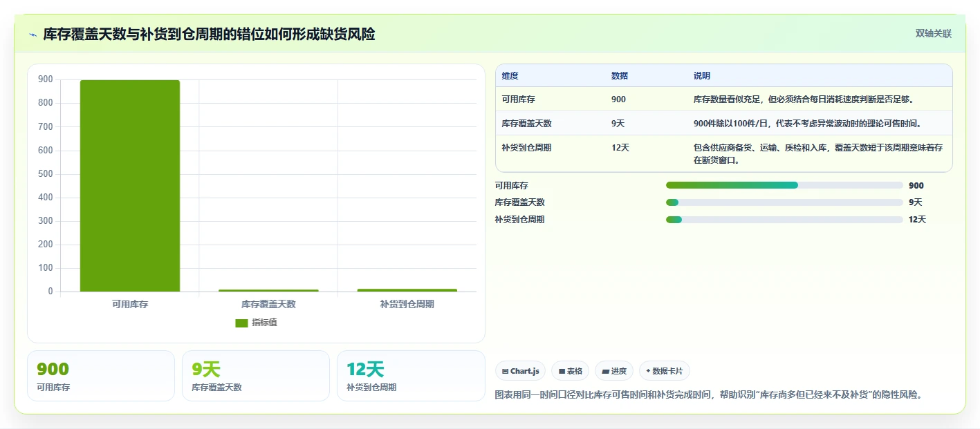
Task: Click the 补货到仓周期 x-axis label
Action: click(407, 304)
